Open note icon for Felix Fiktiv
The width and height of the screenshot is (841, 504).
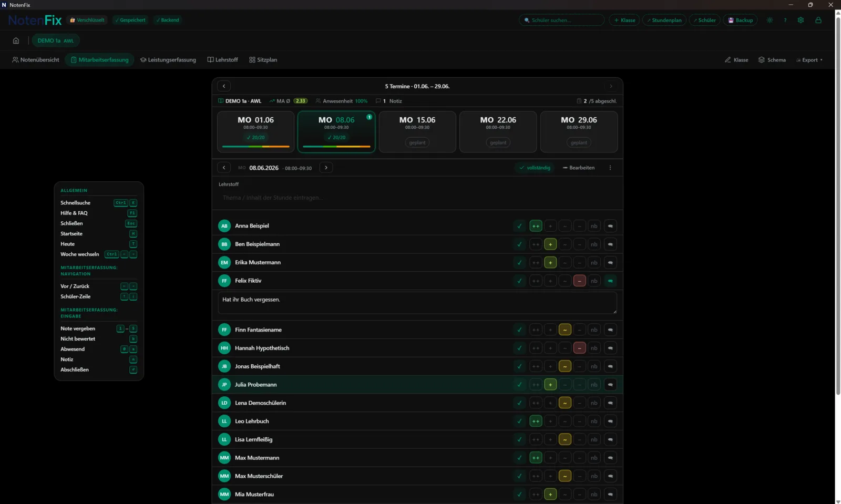pyautogui.click(x=610, y=281)
